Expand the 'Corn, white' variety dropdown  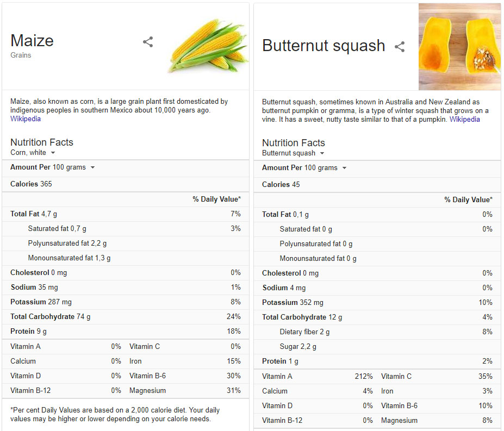tap(33, 153)
